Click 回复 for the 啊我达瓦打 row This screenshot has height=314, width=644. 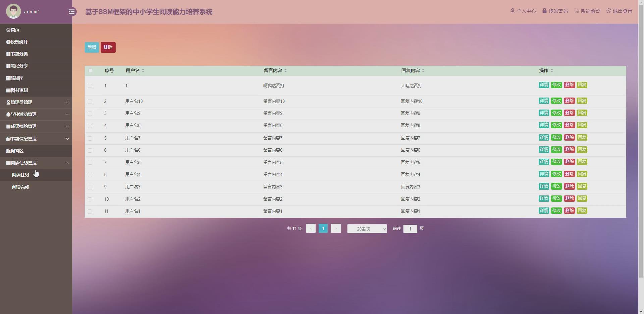(582, 85)
